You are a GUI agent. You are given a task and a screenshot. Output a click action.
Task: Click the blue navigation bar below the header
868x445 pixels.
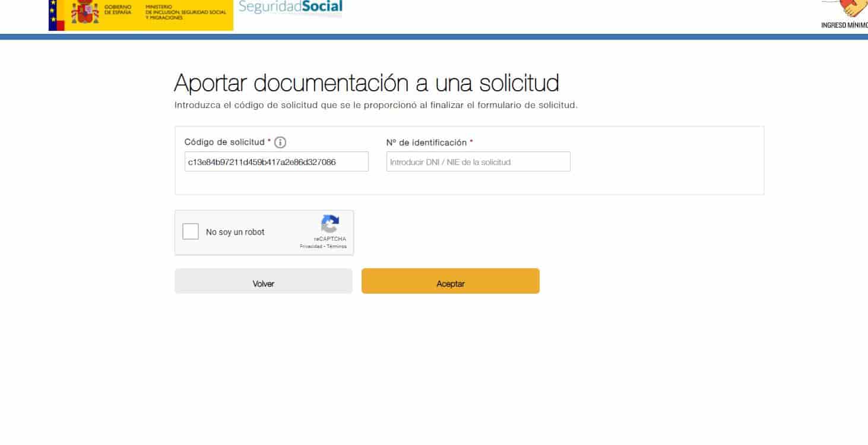coord(434,37)
